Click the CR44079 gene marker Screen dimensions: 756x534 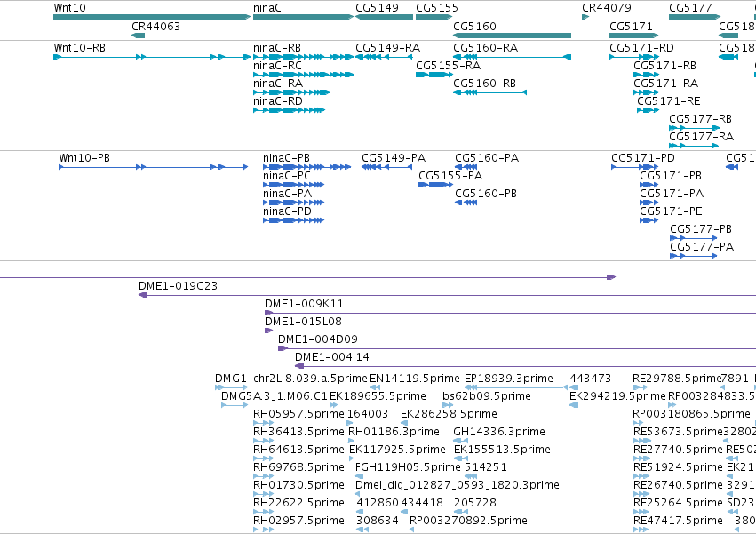585,17
